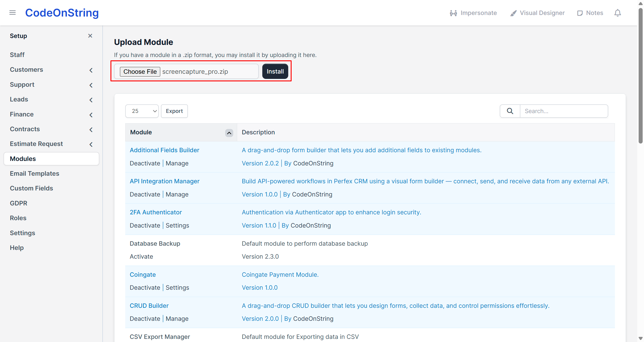
Task: Click the Version 2.3.0 text
Action: 260,257
